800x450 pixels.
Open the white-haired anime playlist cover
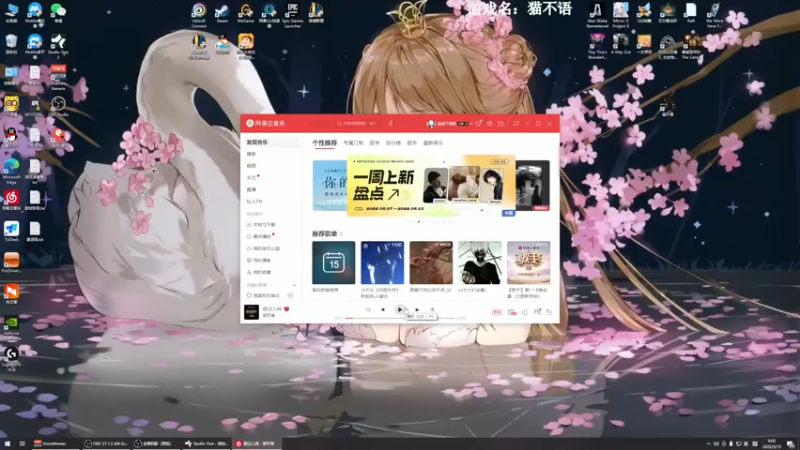(480, 263)
